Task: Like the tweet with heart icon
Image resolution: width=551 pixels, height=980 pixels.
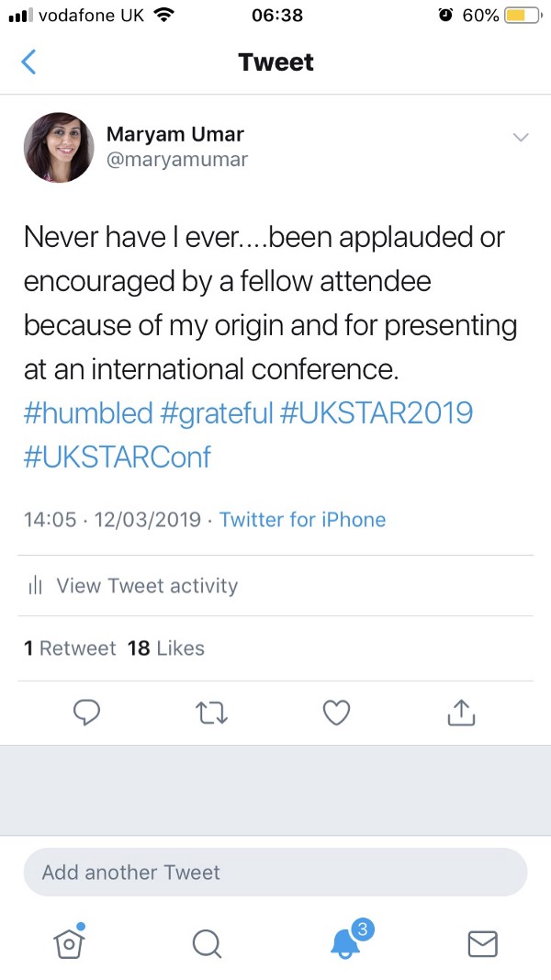Action: (x=338, y=712)
